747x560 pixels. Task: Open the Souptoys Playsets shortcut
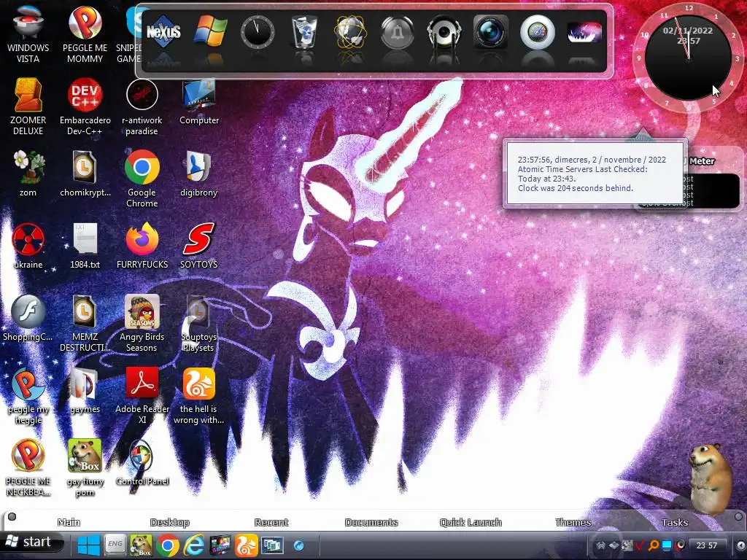[198, 323]
